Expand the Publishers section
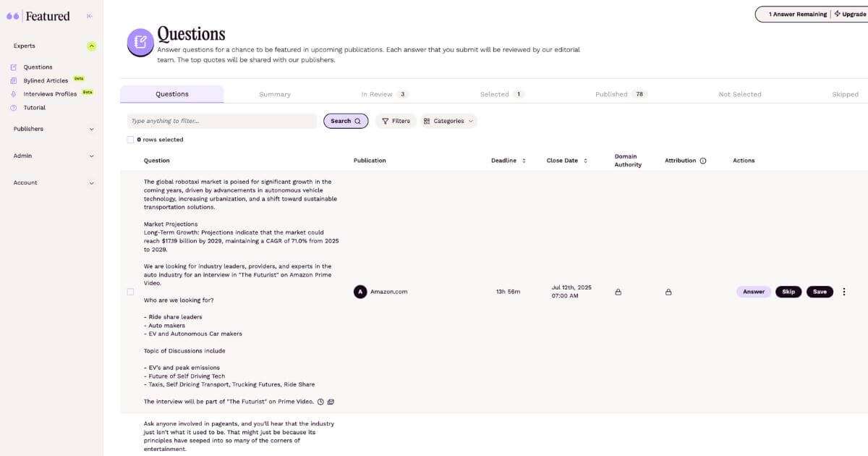 pos(91,129)
